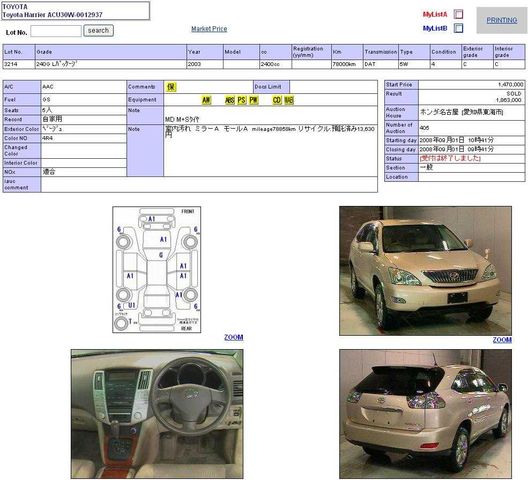Image resolution: width=528 pixels, height=480 pixels.
Task: Open the vehicle damage diagram thumbnail
Action: [157, 269]
